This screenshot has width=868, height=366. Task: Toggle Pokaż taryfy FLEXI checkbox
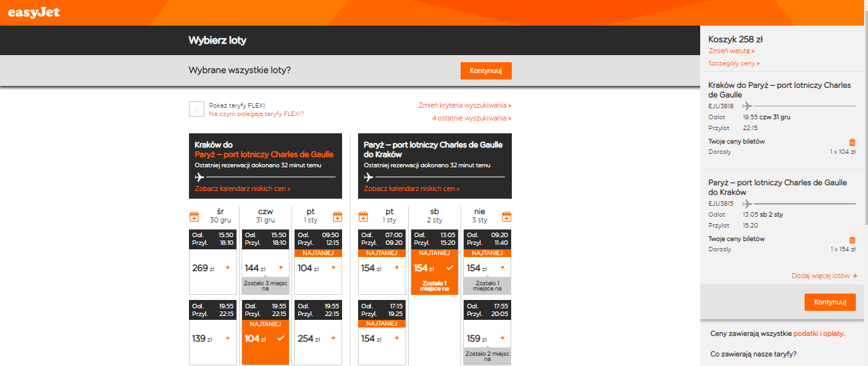[x=197, y=109]
